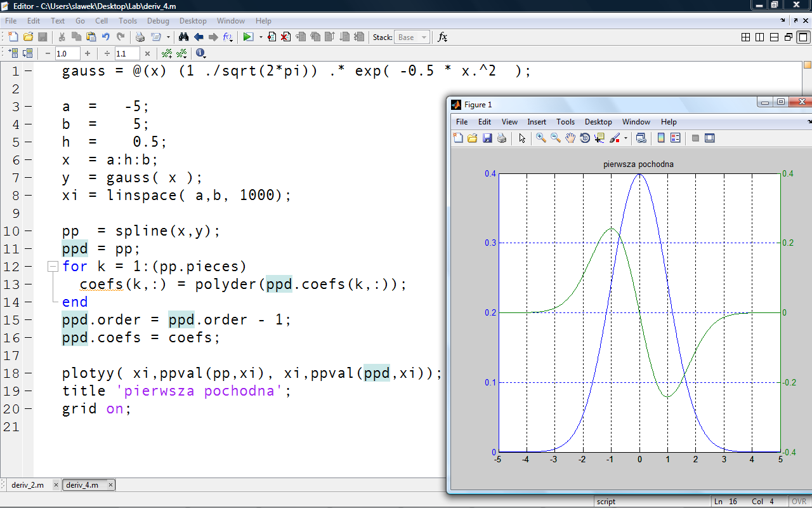Close the deriv_4.m tab

[111, 485]
